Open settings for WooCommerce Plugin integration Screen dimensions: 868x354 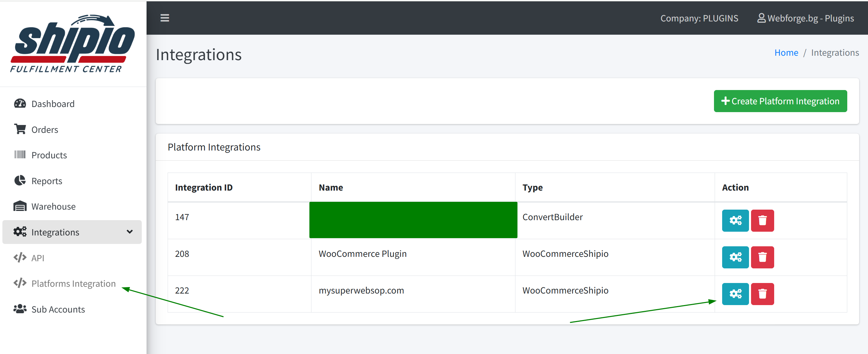(735, 257)
